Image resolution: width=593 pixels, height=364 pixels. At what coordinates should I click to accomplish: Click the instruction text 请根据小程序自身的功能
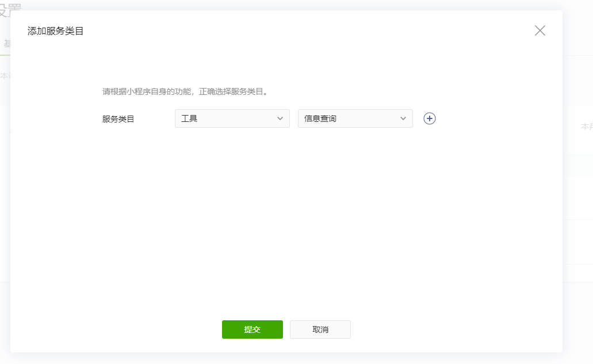tap(147, 91)
